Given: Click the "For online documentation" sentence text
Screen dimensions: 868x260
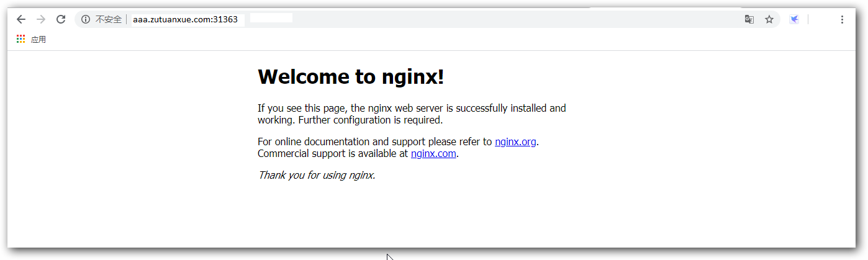Looking at the screenshot, I should (375, 141).
